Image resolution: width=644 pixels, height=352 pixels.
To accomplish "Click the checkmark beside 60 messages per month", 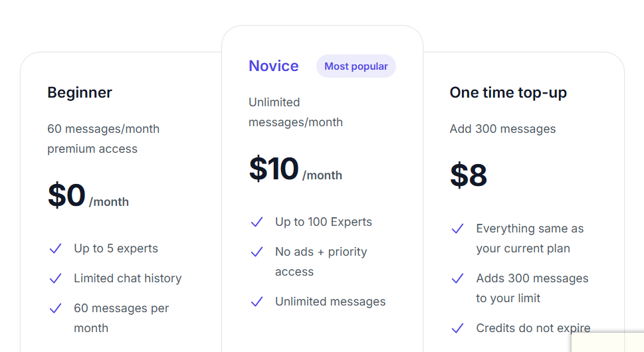I will pyautogui.click(x=55, y=309).
